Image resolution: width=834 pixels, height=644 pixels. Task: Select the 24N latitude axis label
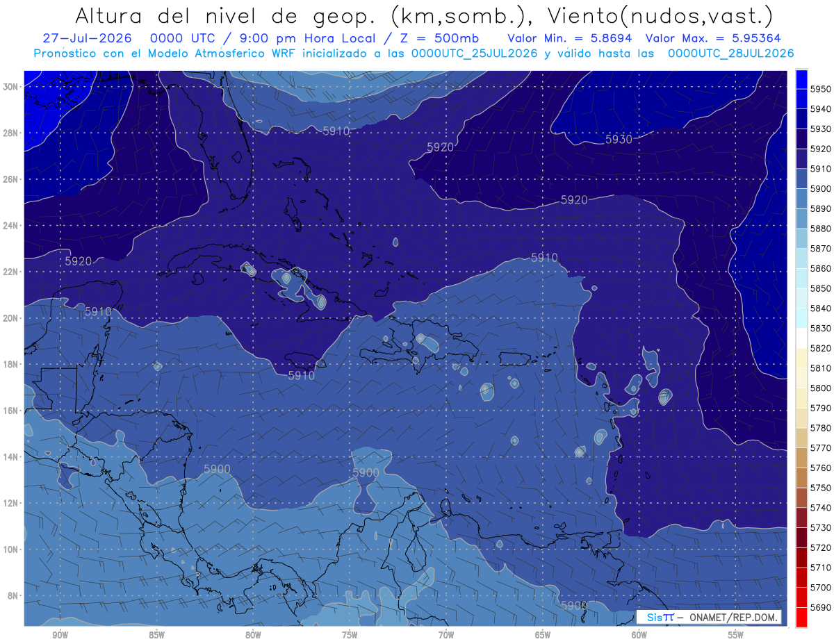pos(12,226)
